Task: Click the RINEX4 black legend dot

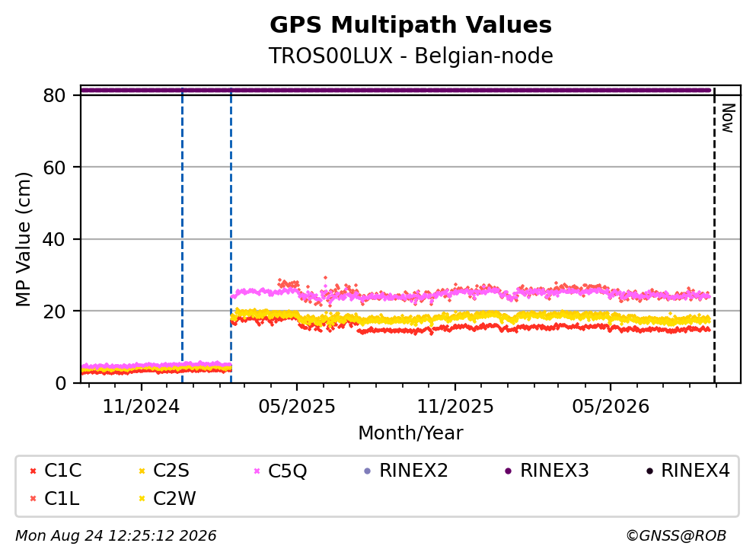Action: (649, 471)
